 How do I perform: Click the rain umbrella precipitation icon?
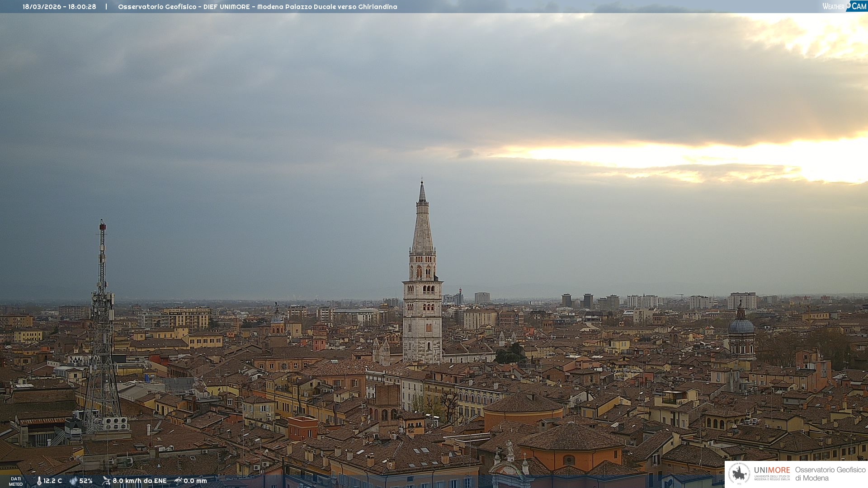tap(178, 481)
